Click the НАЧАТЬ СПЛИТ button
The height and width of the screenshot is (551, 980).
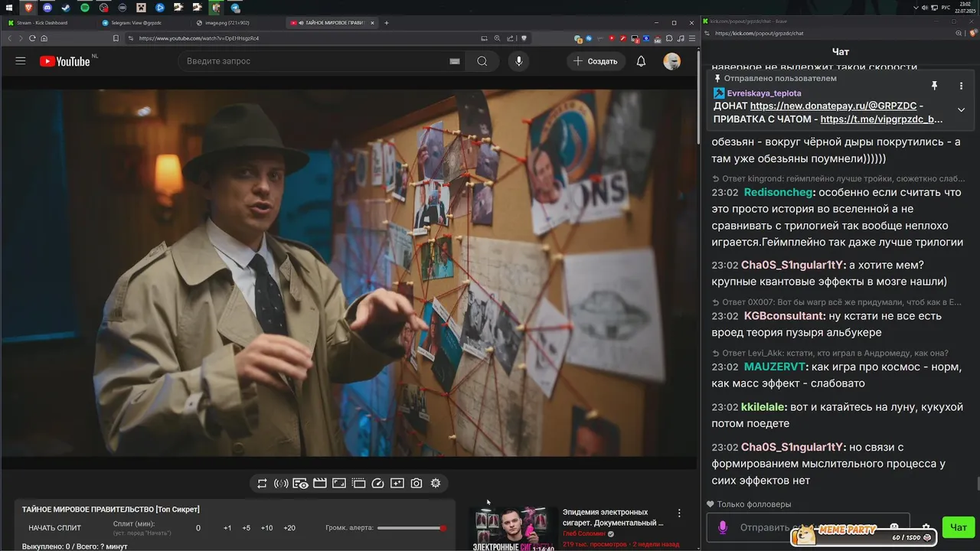[54, 528]
